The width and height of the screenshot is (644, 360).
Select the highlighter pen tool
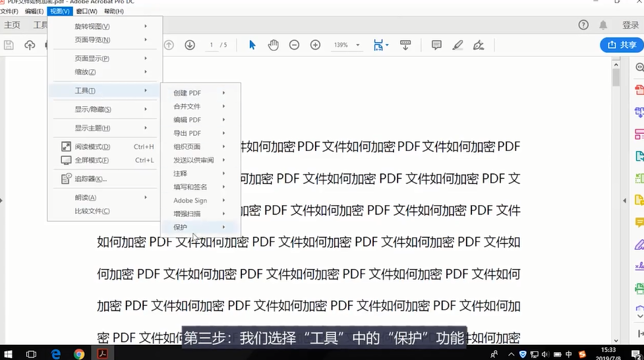pos(457,45)
